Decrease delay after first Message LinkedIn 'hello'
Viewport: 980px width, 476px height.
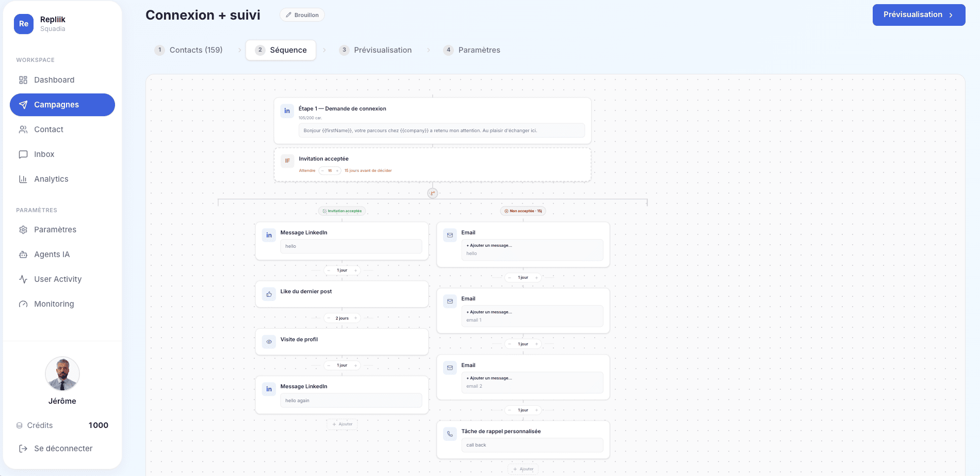tap(329, 271)
